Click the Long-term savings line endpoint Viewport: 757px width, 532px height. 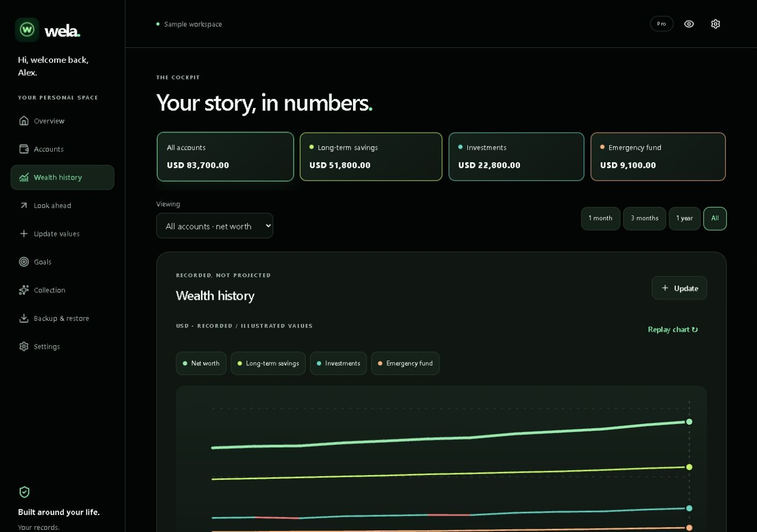pos(689,467)
